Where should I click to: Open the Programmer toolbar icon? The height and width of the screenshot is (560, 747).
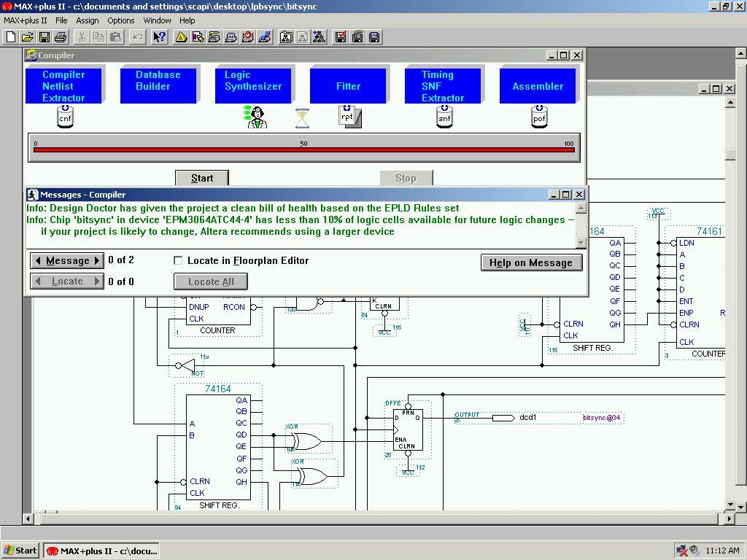pyautogui.click(x=264, y=37)
